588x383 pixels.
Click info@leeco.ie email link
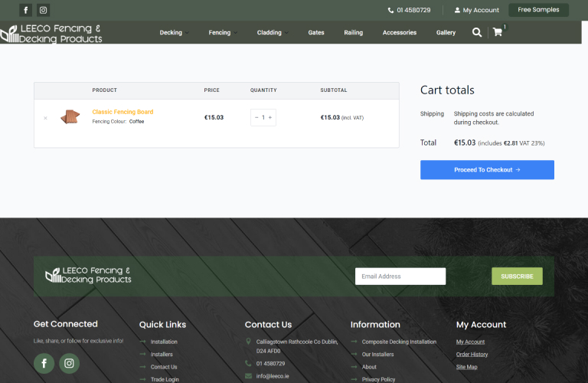[273, 376]
